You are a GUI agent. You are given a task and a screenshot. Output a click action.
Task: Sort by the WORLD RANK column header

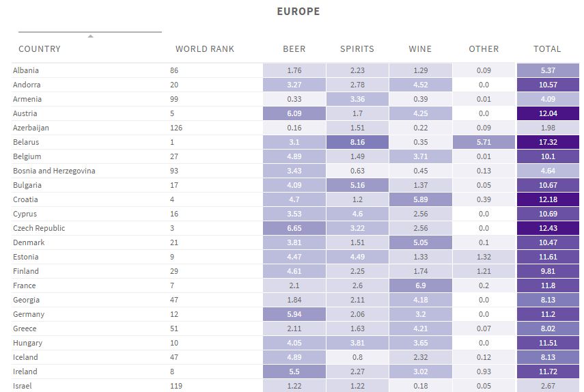click(205, 49)
